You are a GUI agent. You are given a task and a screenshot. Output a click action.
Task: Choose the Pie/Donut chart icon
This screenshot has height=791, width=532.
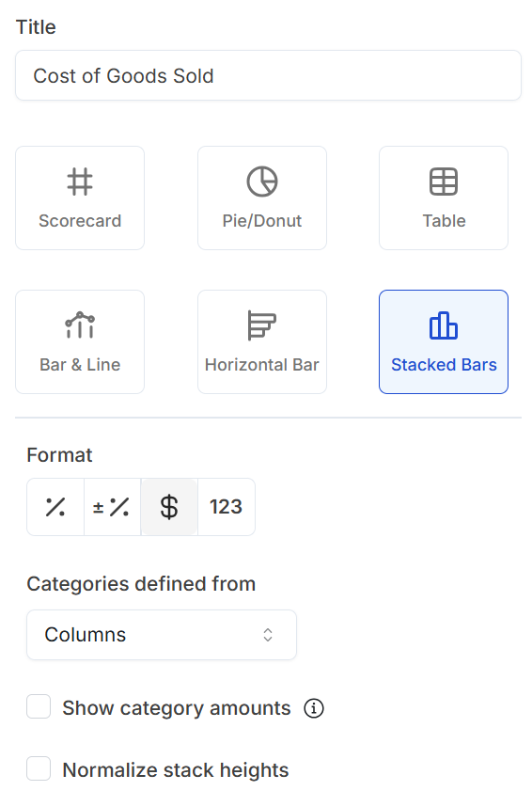click(261, 182)
